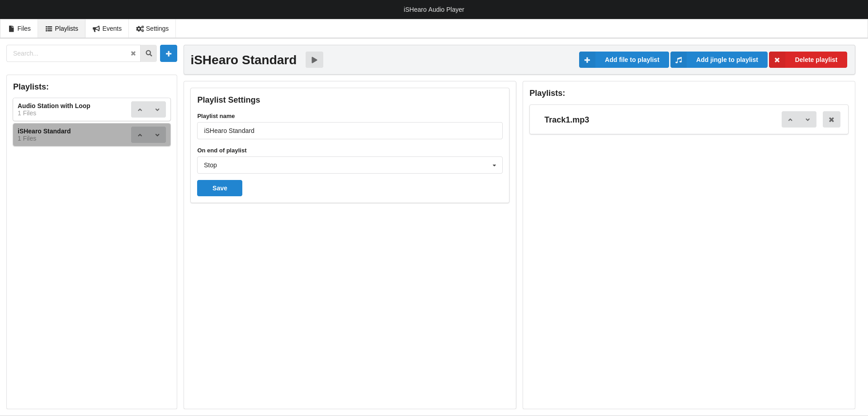Go to the Settings tab
868x416 pixels.
coord(152,28)
